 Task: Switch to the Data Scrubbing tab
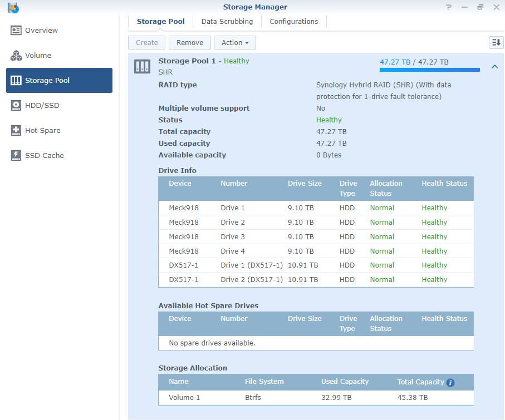click(x=227, y=22)
